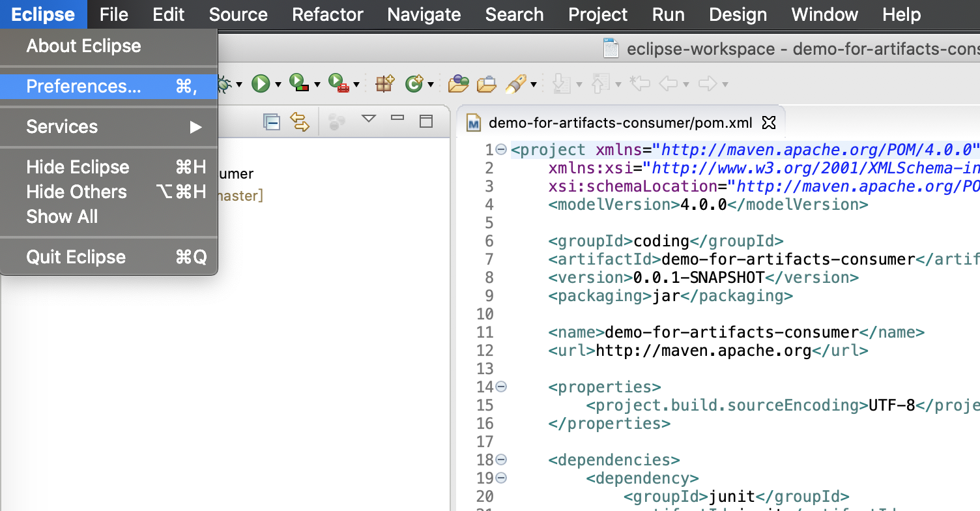This screenshot has height=511, width=980.
Task: Click the Coverage run icon
Action: point(299,83)
